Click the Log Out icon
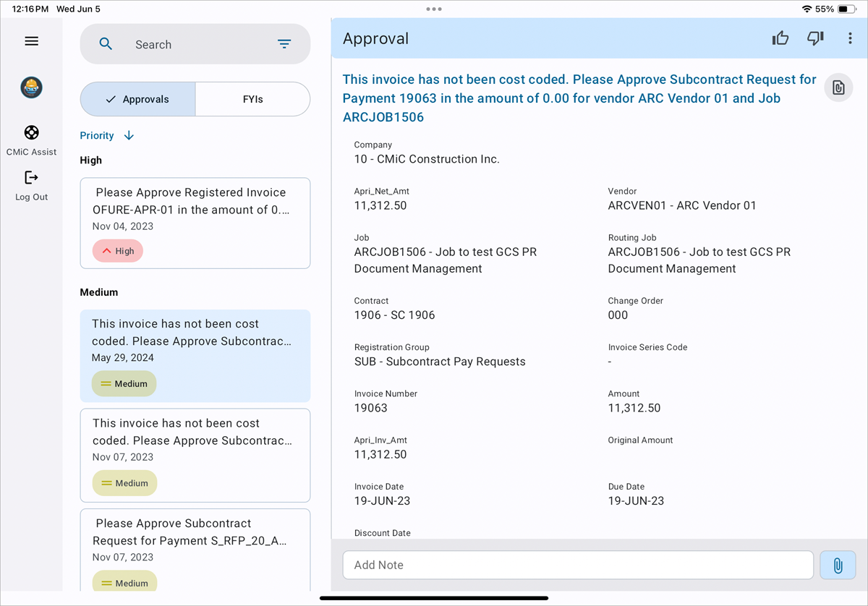The image size is (868, 606). (x=31, y=178)
